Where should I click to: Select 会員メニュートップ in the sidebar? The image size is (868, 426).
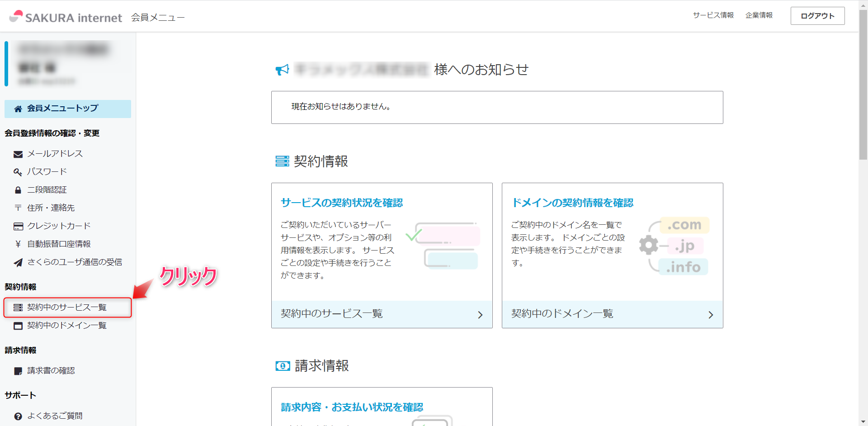(62, 109)
